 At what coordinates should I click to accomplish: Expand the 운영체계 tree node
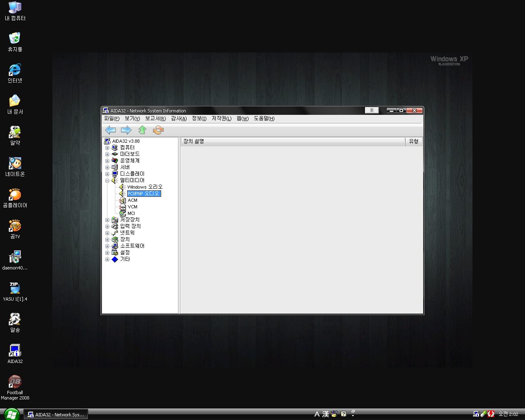coord(107,161)
